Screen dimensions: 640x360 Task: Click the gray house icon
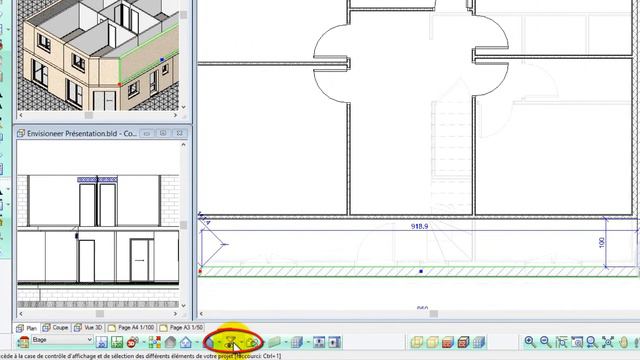coord(170,342)
